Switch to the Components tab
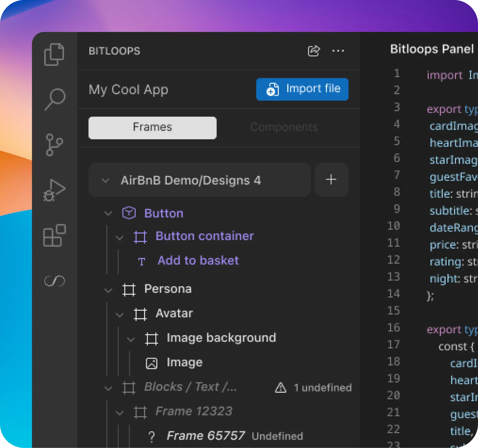Viewport: 478px width, 448px height. pyautogui.click(x=284, y=127)
